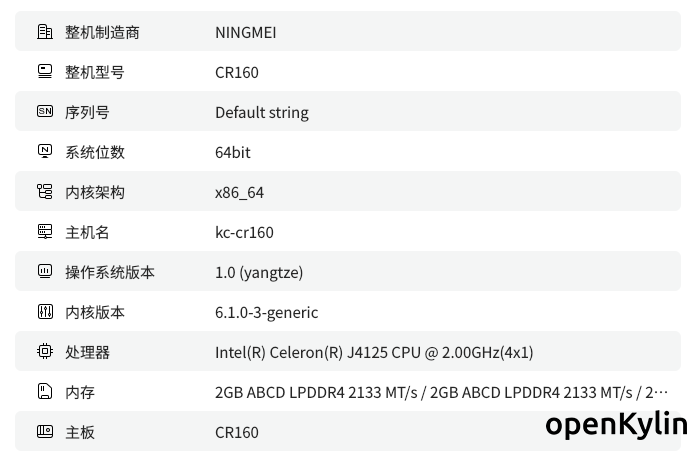Click the Intel Celeron J4125 processor text
The image size is (698, 451).
point(374,353)
